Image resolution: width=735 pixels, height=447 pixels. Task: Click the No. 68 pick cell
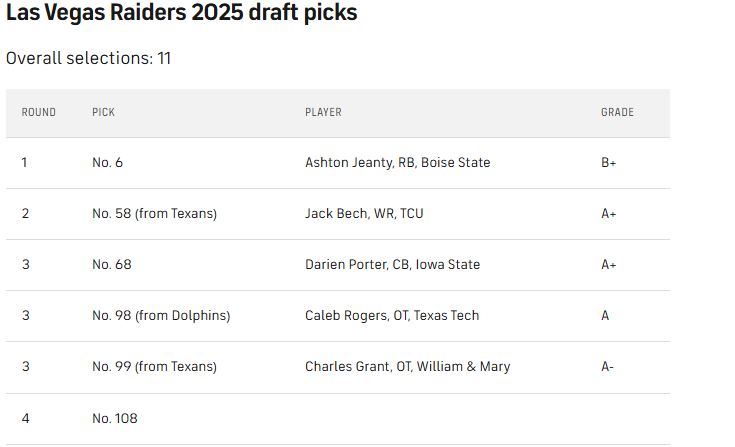[x=111, y=265]
